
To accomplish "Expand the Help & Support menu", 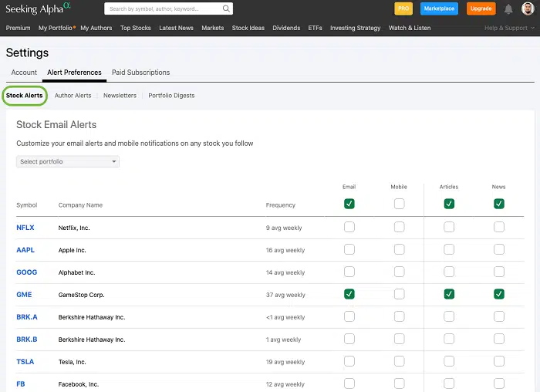I will 508,28.
